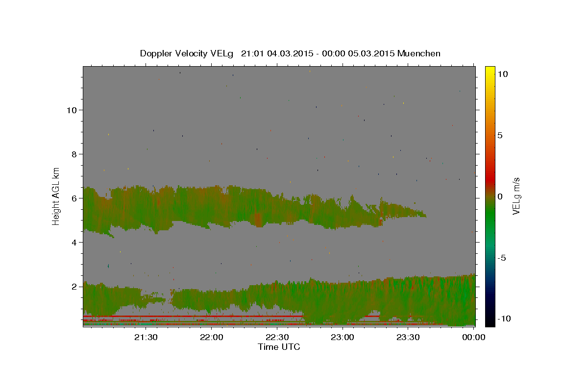Click the 'Time UTC' axis title

tap(279, 347)
